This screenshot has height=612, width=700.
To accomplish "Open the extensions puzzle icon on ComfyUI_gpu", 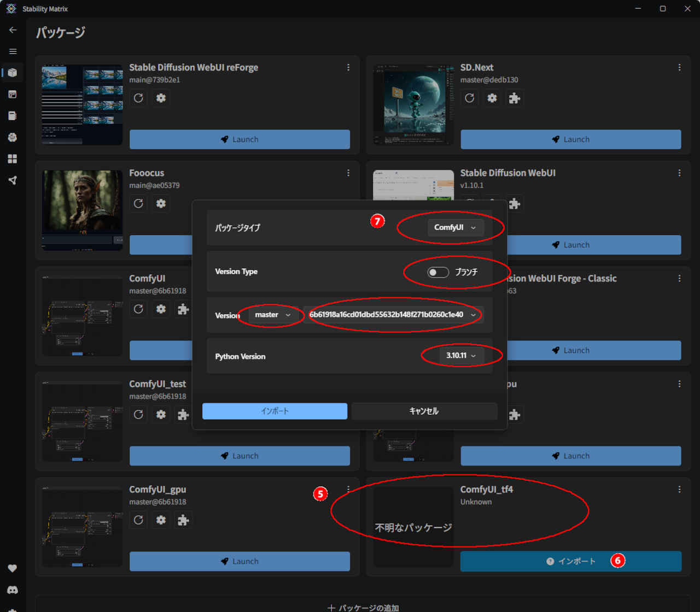I will 183,520.
